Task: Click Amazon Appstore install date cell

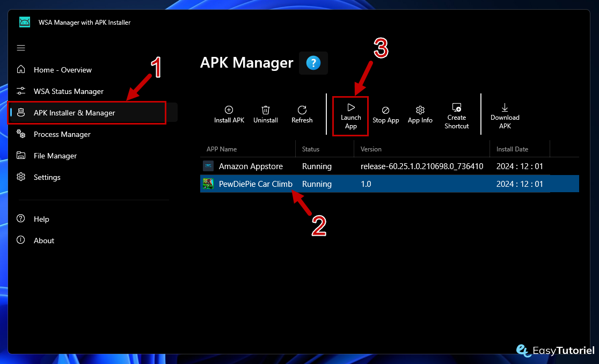Action: click(520, 166)
